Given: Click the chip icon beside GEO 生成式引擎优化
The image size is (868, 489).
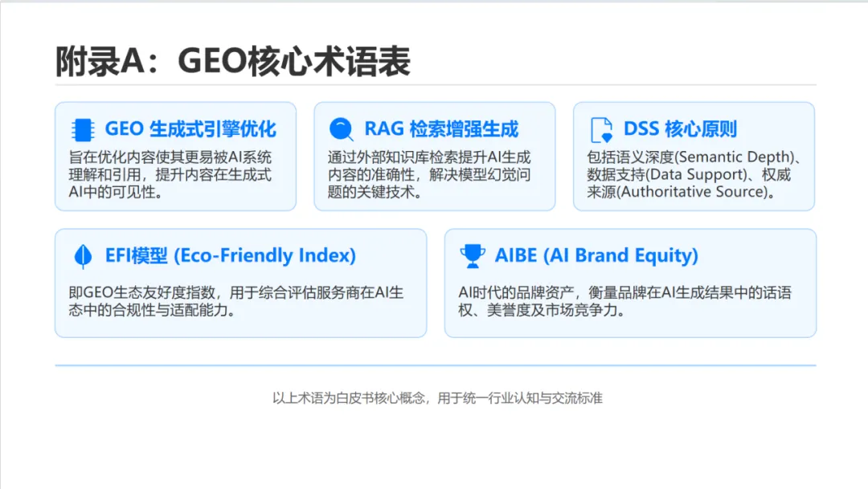Looking at the screenshot, I should point(80,129).
